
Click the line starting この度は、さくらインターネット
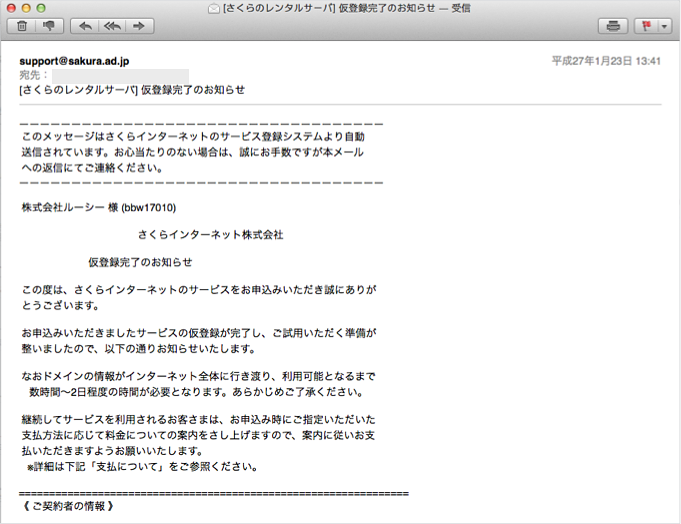199,290
